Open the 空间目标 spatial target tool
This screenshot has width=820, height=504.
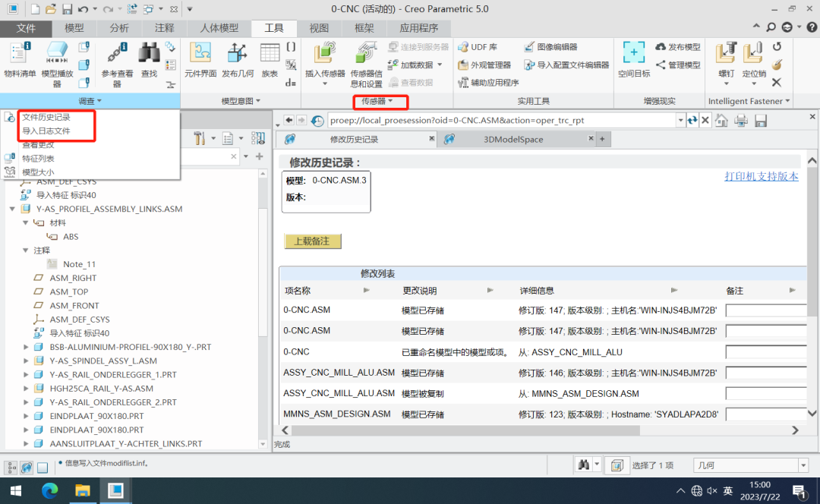point(633,57)
